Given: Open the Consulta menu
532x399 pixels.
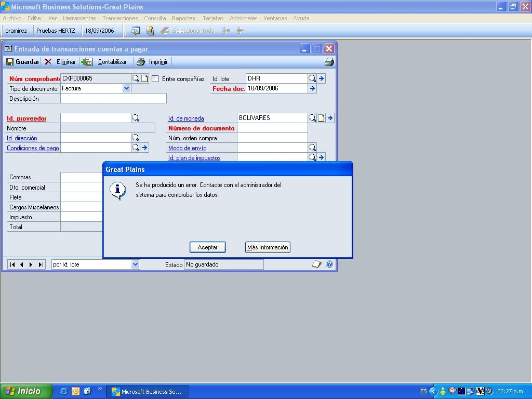Looking at the screenshot, I should [x=155, y=18].
